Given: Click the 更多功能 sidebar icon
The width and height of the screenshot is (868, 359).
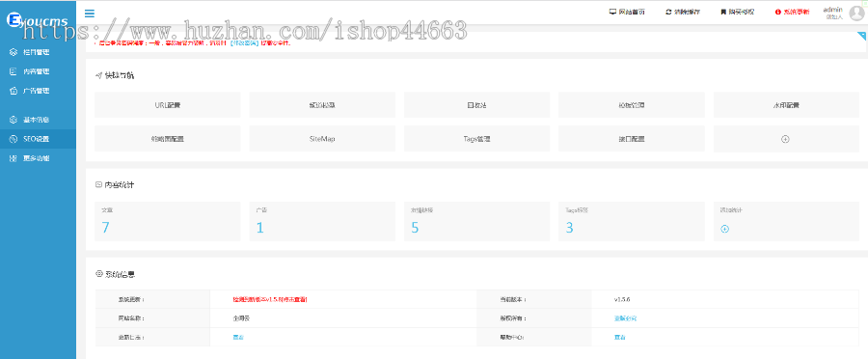Looking at the screenshot, I should click(x=14, y=158).
